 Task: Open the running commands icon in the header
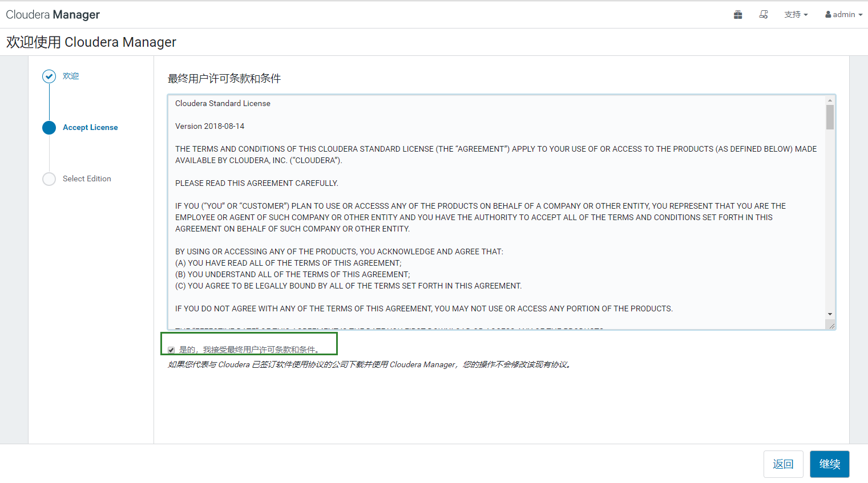coord(764,15)
